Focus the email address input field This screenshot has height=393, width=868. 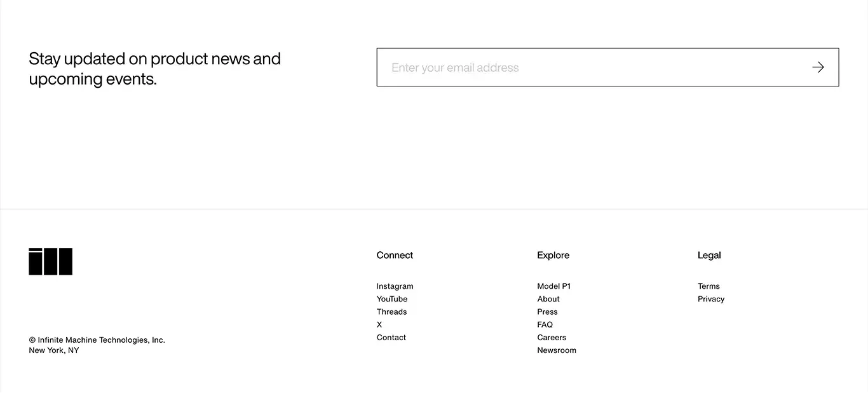point(607,67)
